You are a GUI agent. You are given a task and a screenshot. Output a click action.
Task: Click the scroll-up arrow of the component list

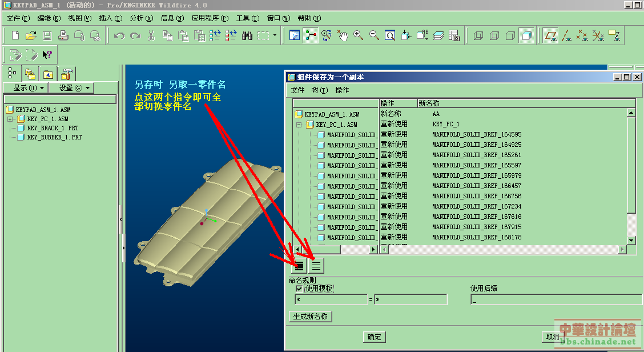(631, 113)
